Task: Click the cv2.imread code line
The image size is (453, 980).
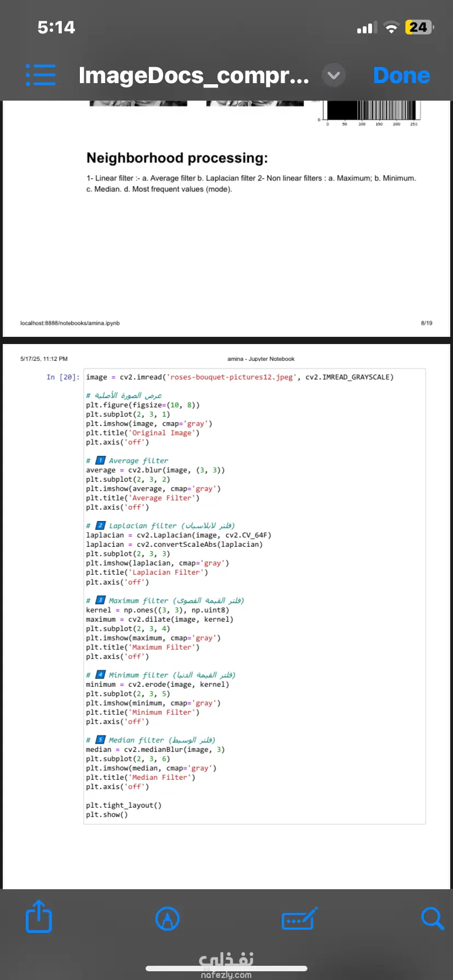Action: (240, 377)
